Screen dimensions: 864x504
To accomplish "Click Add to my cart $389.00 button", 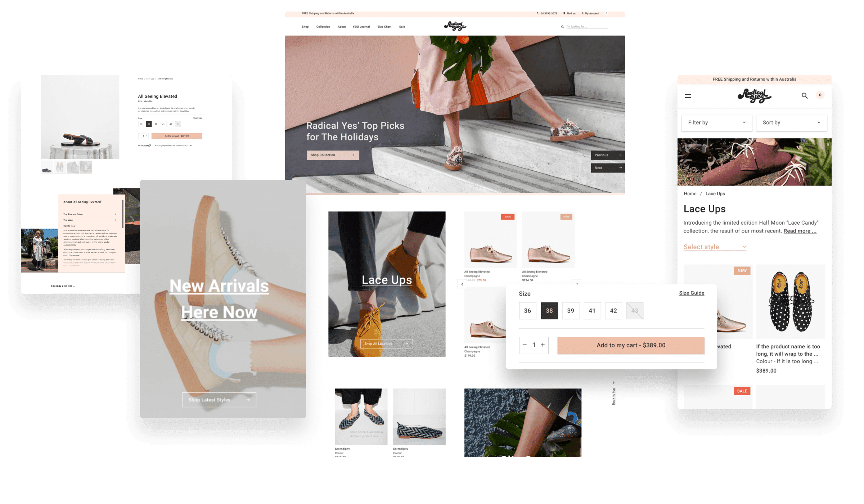I will [631, 345].
